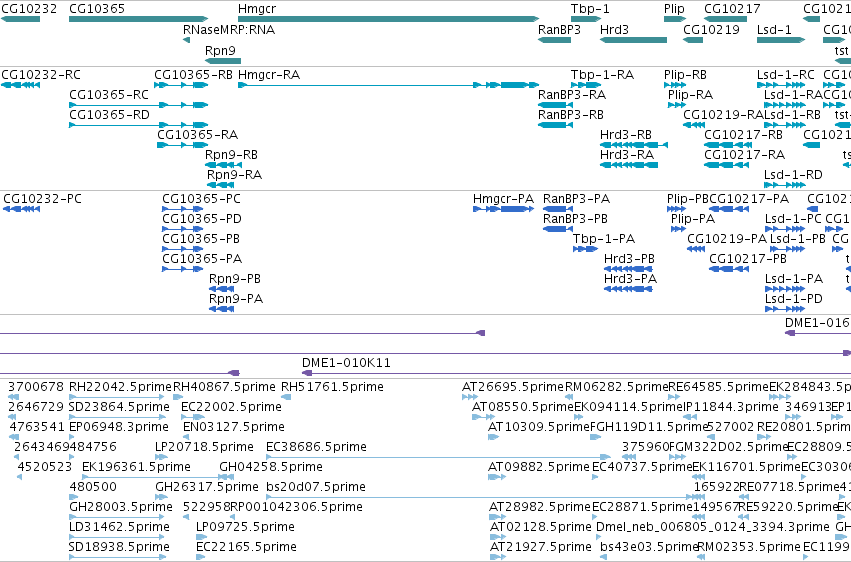
Task: Click the Hrd3 gene label
Action: pyautogui.click(x=614, y=30)
